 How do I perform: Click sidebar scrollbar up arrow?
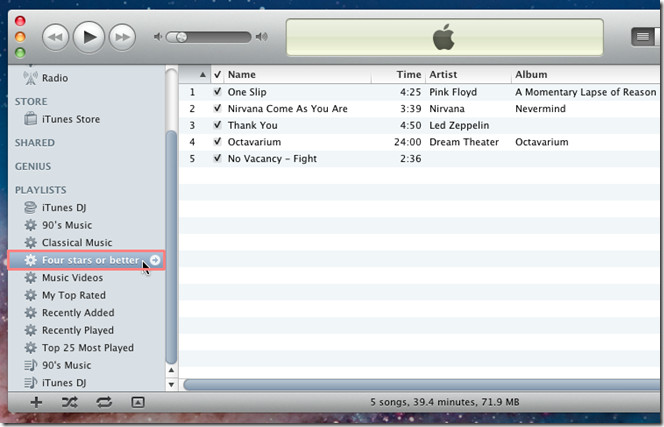point(171,370)
